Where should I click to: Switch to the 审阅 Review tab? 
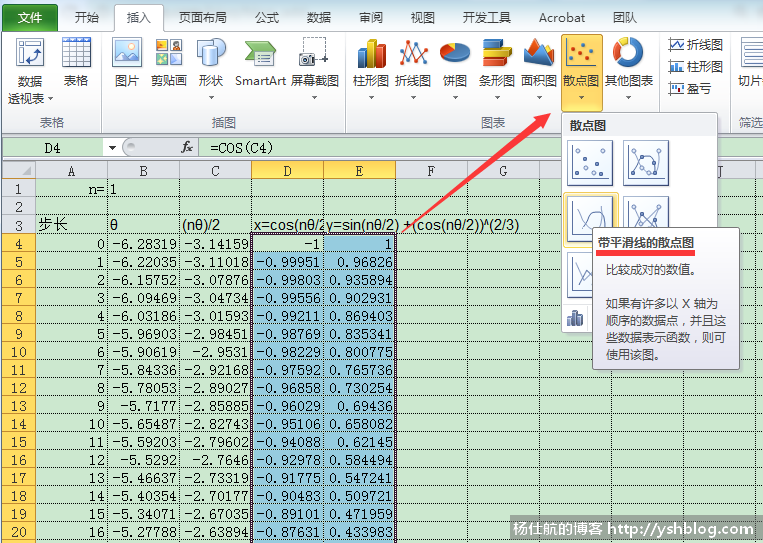pyautogui.click(x=371, y=18)
